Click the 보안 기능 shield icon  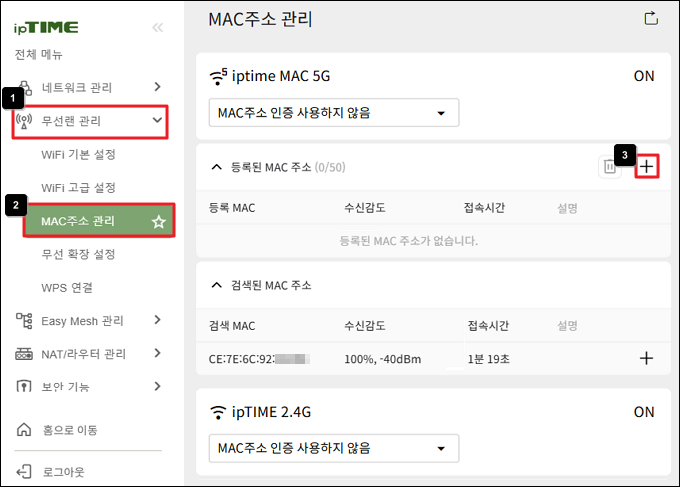tap(24, 386)
